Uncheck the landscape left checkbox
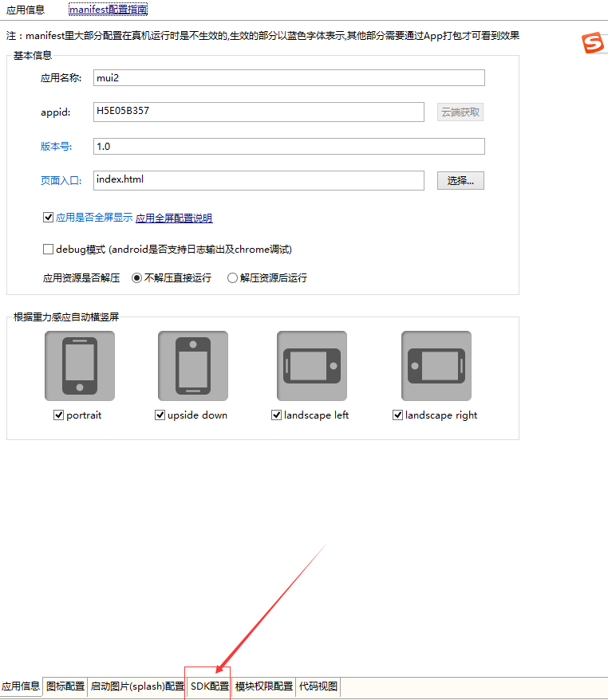The width and height of the screenshot is (608, 700). (276, 415)
